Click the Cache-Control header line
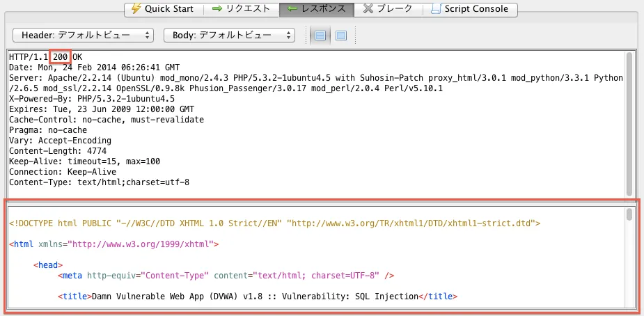This screenshot has height=316, width=644. point(106,120)
